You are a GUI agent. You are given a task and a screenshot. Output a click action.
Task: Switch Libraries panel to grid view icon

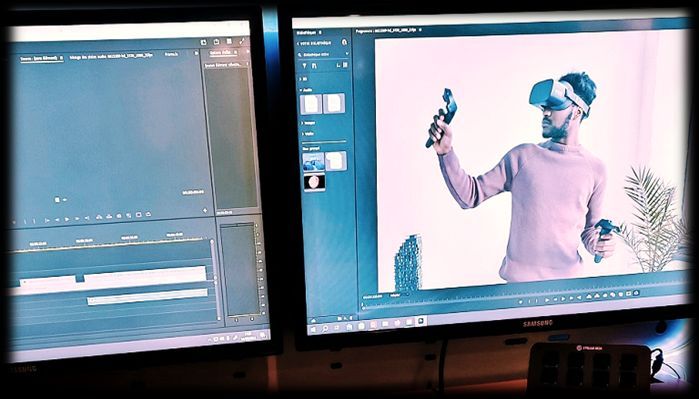(x=345, y=65)
